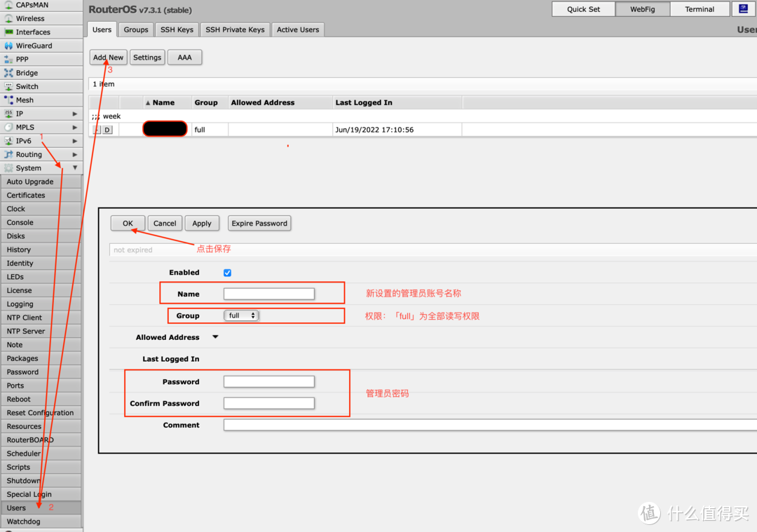Collapse the System menu arrow
The height and width of the screenshot is (532, 757).
75,168
